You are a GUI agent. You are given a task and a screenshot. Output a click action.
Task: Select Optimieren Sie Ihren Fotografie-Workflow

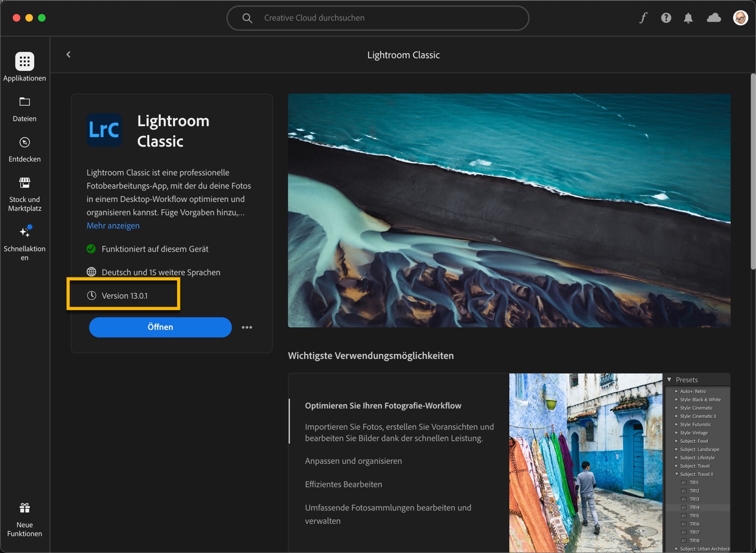[383, 406]
